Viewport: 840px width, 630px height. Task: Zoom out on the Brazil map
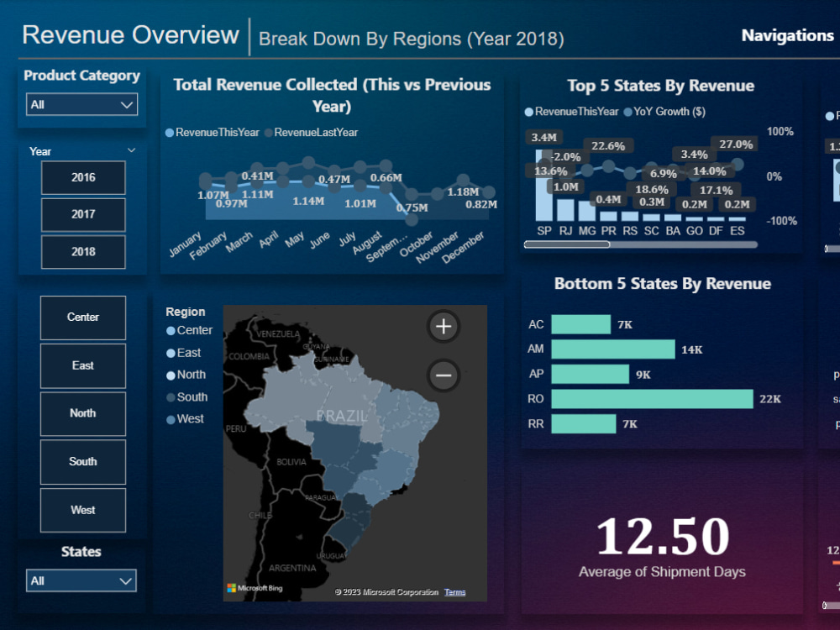point(443,375)
